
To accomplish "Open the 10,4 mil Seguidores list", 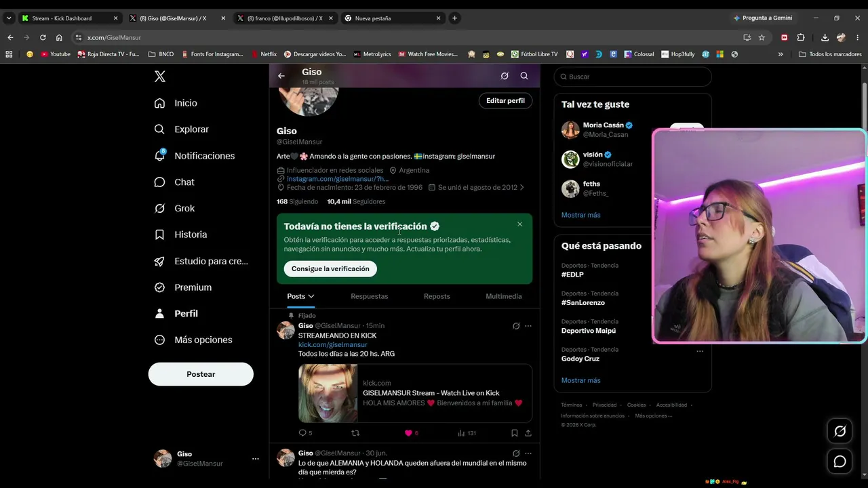I will 356,201.
